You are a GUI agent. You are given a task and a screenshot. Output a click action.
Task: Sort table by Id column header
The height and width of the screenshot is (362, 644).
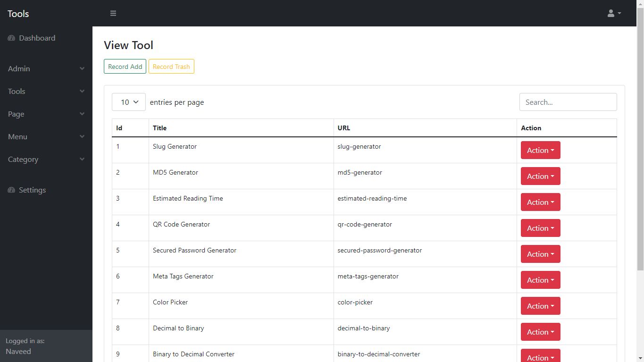point(119,128)
